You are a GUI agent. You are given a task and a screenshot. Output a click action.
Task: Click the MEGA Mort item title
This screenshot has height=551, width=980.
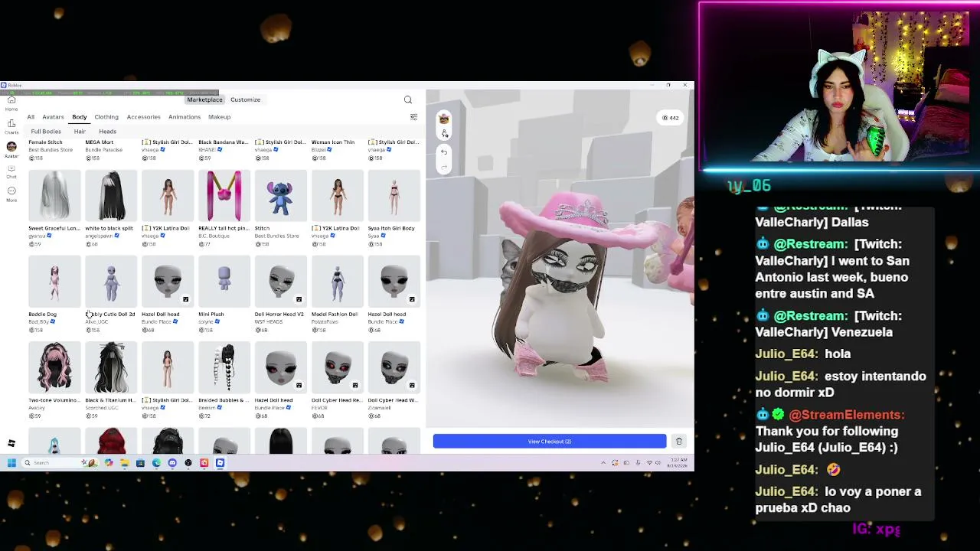[x=100, y=142]
